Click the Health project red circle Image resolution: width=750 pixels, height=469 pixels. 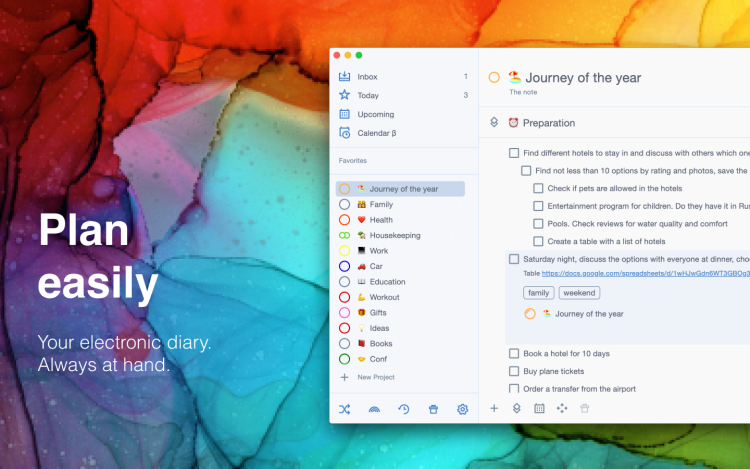point(344,220)
